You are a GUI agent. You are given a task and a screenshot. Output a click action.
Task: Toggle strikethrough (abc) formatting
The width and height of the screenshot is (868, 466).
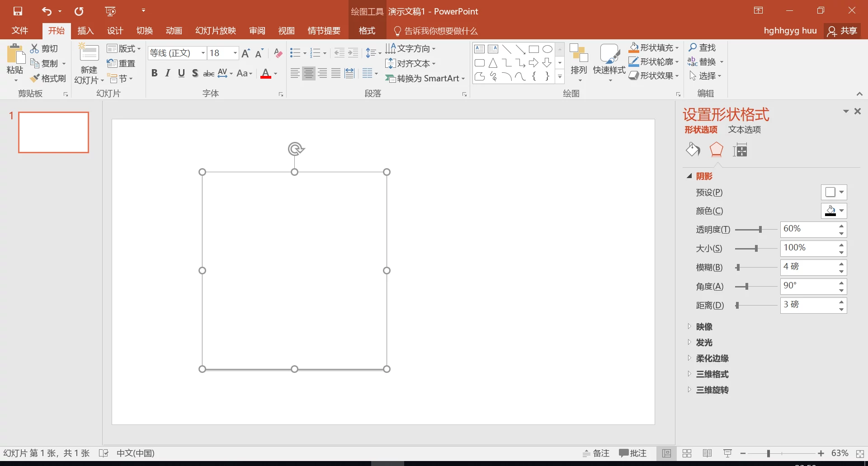tap(208, 73)
